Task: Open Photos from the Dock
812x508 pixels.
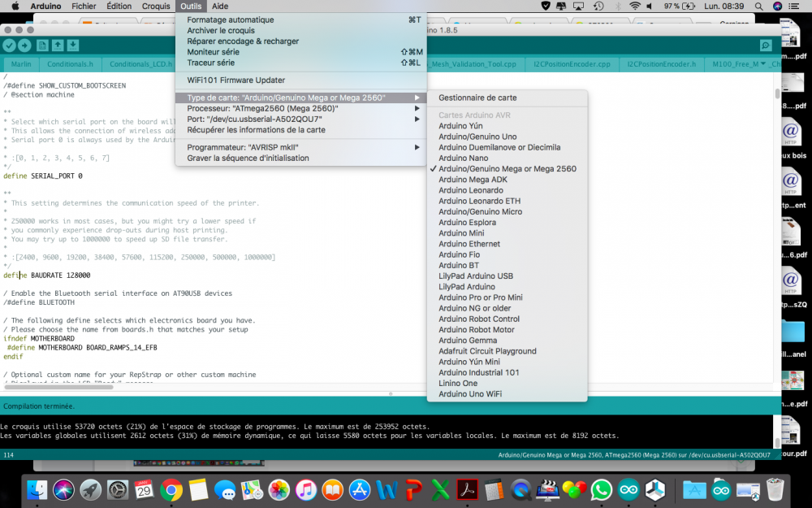Action: click(279, 490)
